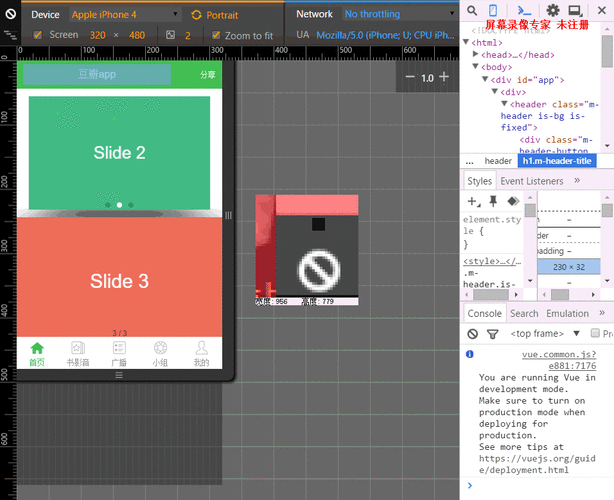The image size is (614, 500).
Task: Open the vue.common.js source link
Action: click(x=559, y=354)
